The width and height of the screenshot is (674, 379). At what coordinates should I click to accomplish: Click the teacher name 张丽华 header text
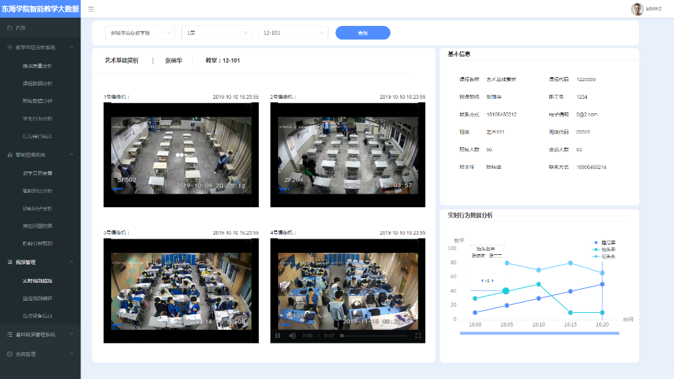(x=174, y=61)
